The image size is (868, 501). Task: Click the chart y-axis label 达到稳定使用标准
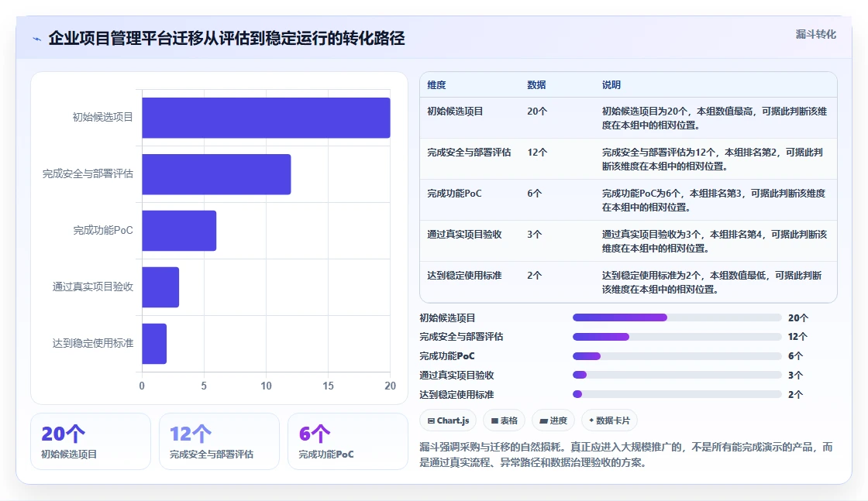[93, 343]
